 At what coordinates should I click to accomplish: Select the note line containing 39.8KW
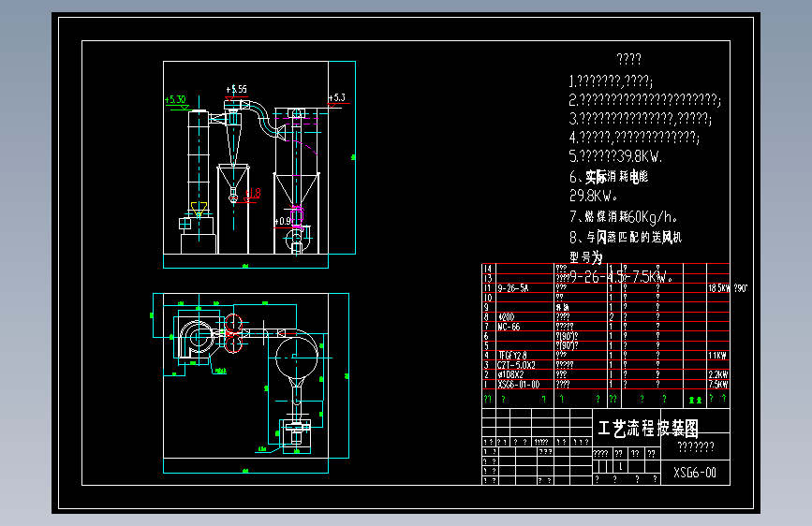tap(615, 155)
